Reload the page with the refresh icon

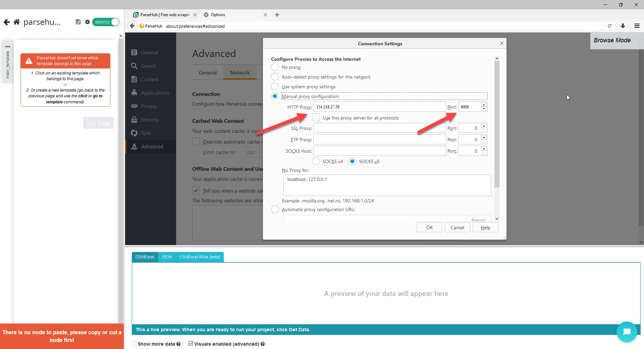609,26
